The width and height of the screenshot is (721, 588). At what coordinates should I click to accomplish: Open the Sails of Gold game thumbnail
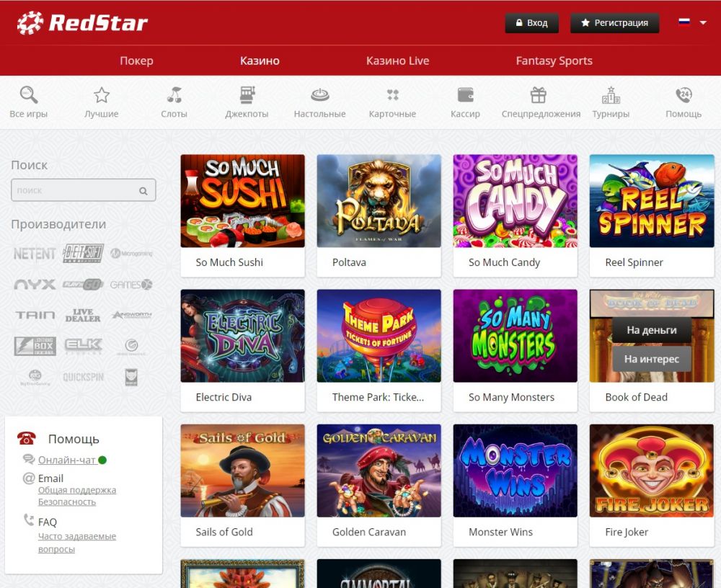[x=243, y=471]
